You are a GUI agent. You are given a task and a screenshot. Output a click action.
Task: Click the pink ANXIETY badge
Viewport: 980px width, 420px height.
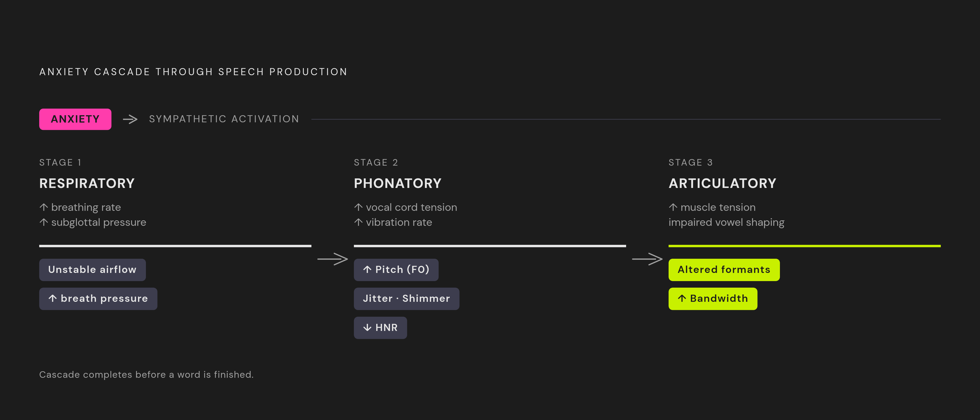tap(75, 119)
